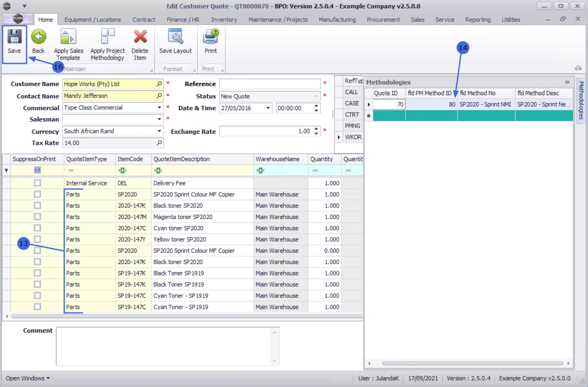Click into the Reference input field
The image size is (588, 387).
(x=270, y=84)
